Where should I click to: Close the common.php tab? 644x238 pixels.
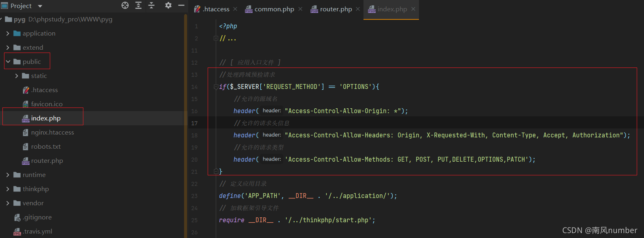pos(300,9)
